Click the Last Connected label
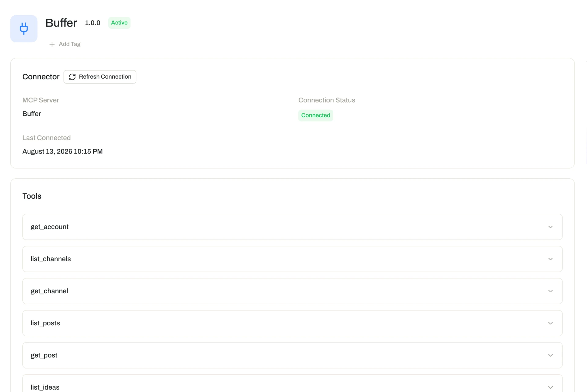This screenshot has width=587, height=392. [x=46, y=138]
